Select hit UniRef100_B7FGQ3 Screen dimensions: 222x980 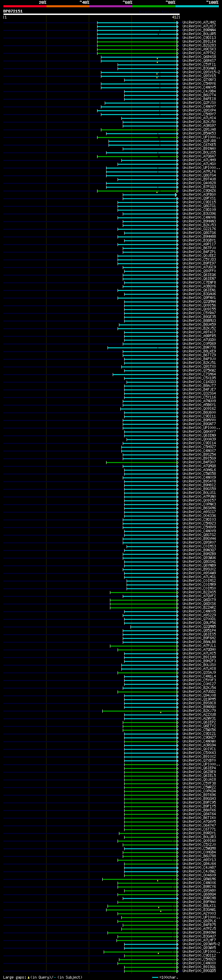199,187
